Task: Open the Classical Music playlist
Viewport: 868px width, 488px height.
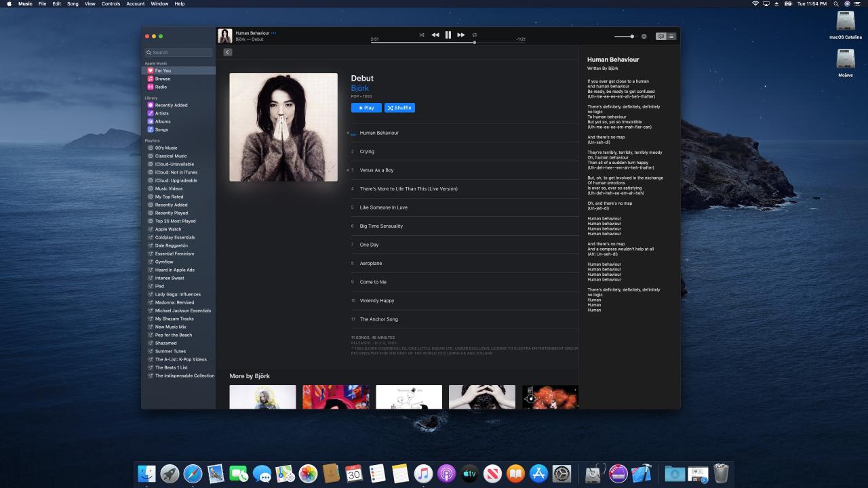Action: [178, 156]
